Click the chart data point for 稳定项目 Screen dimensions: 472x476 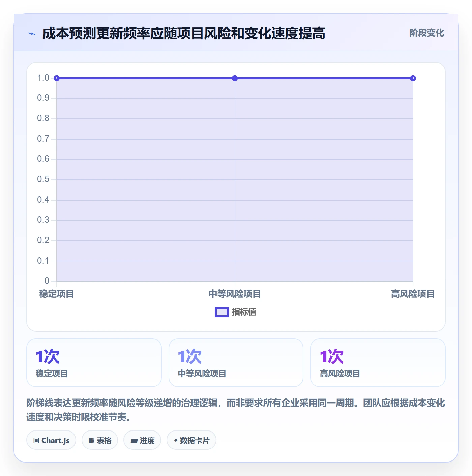pyautogui.click(x=57, y=78)
